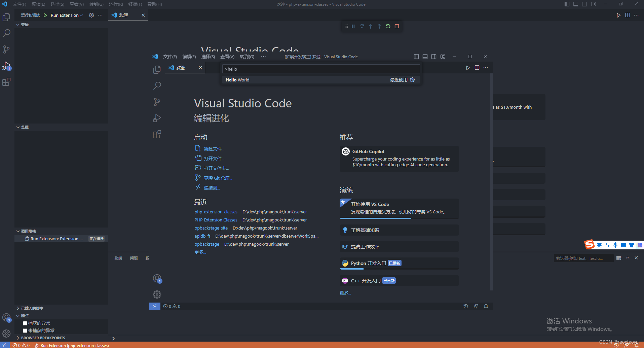Toggle secondary side bar in outer window title bar
Screen dimensions: 644x348
(584, 4)
